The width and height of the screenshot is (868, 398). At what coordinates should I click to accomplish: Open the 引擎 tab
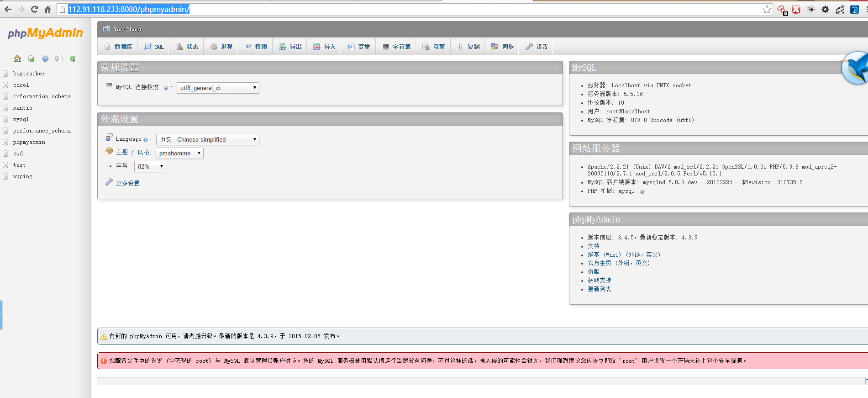coord(433,47)
